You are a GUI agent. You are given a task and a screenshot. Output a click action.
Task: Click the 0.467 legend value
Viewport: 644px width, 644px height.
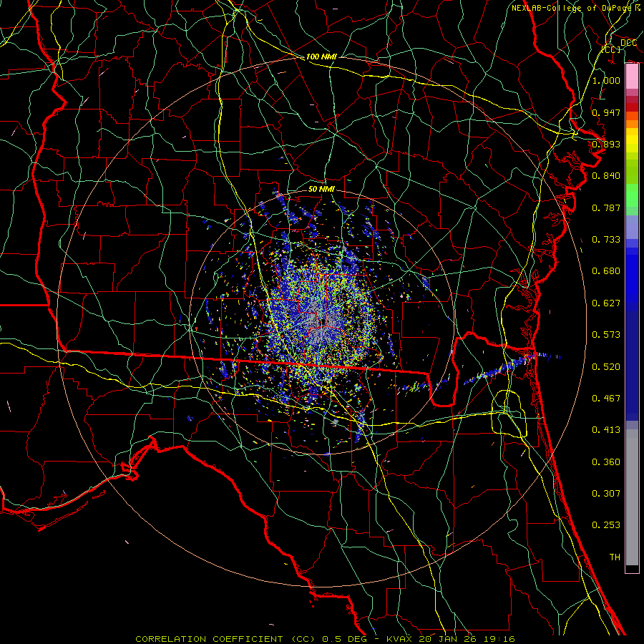(606, 399)
